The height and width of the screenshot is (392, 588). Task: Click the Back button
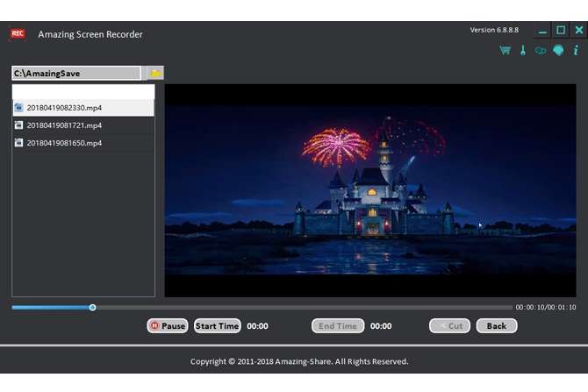pos(497,326)
